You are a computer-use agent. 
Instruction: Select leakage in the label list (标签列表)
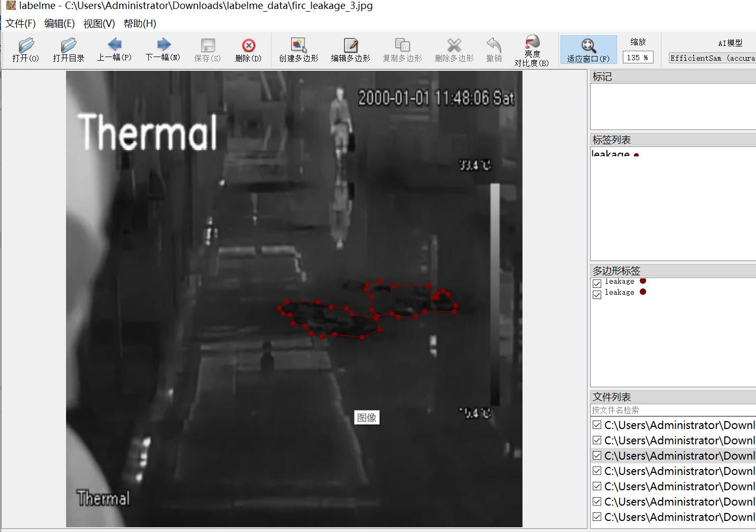tap(611, 154)
